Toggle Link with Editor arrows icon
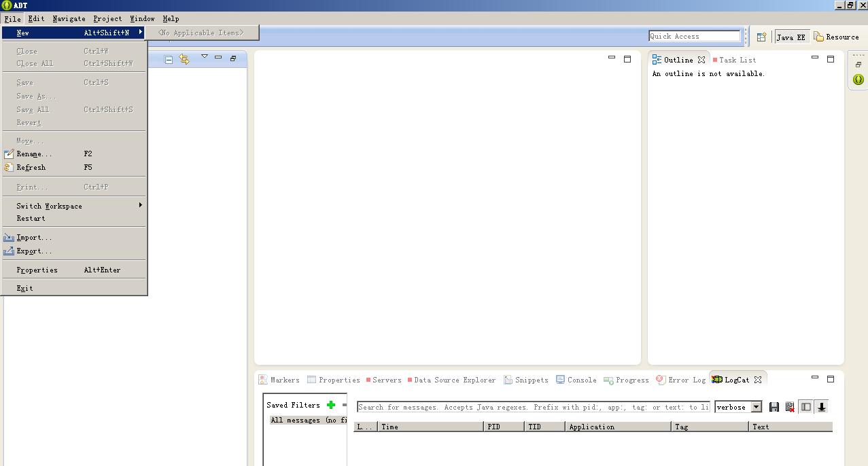 184,59
